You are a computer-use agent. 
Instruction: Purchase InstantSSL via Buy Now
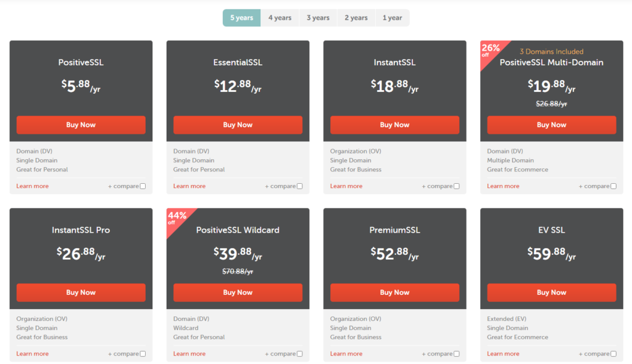(x=394, y=125)
